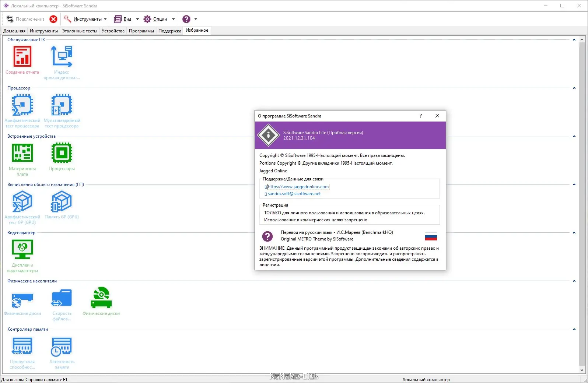Open the Инструменты toolbar dropdown arrow
Screen dimensions: 588x383
[x=105, y=19]
